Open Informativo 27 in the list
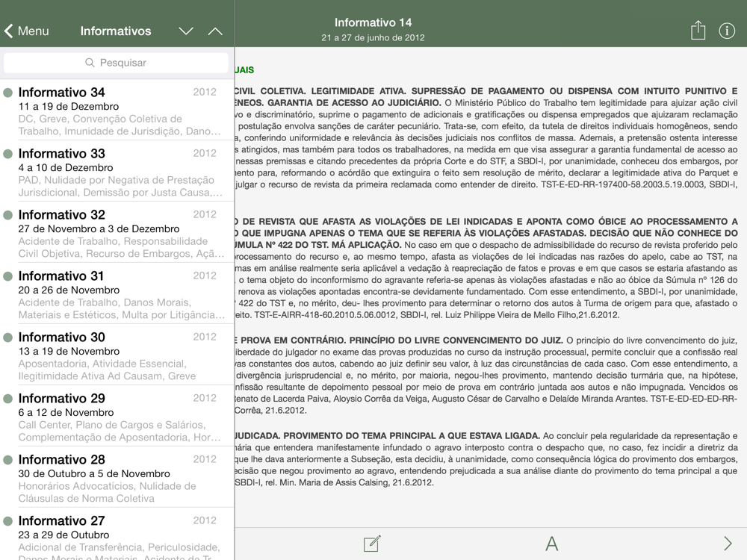 117,534
